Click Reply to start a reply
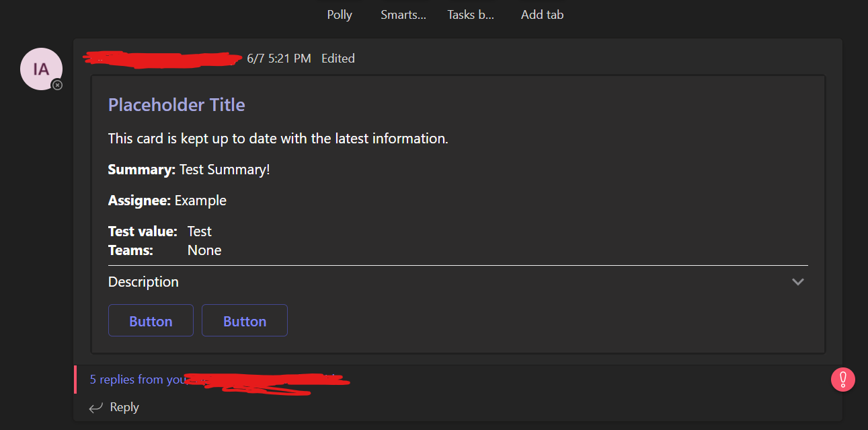 click(124, 406)
